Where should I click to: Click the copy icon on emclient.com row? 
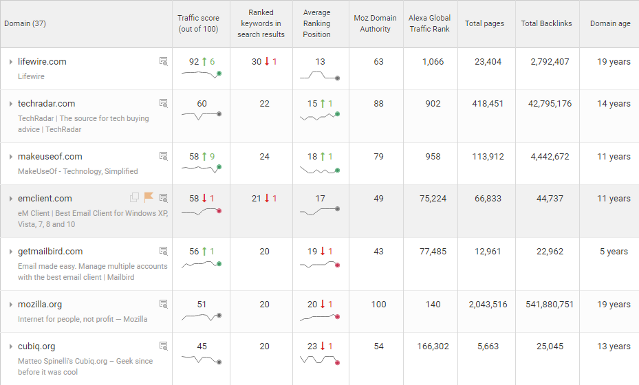point(134,197)
